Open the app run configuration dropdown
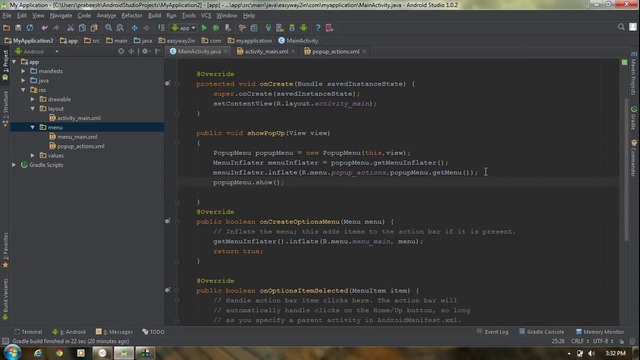 click(x=184, y=28)
